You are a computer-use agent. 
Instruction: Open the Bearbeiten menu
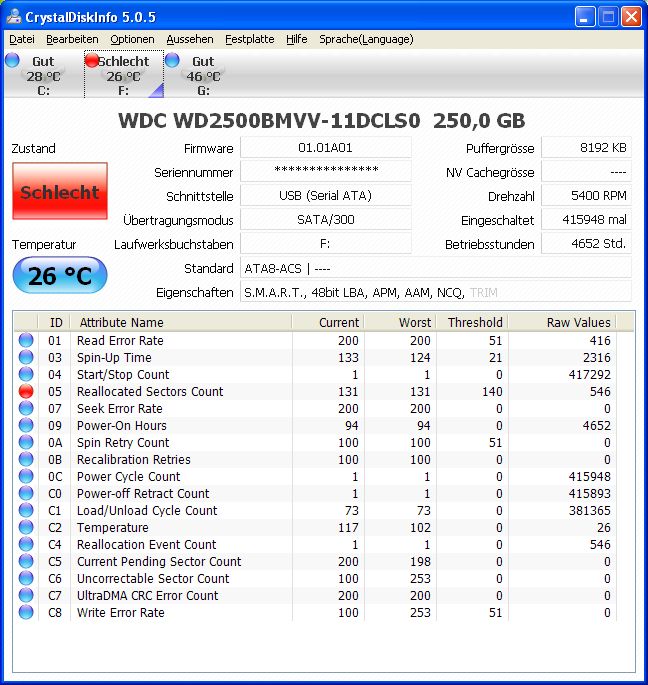click(x=72, y=39)
